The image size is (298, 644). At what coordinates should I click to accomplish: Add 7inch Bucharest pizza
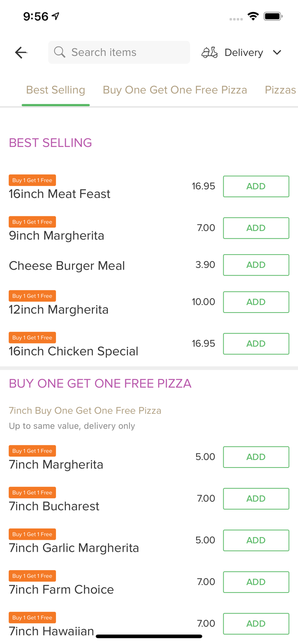256,498
